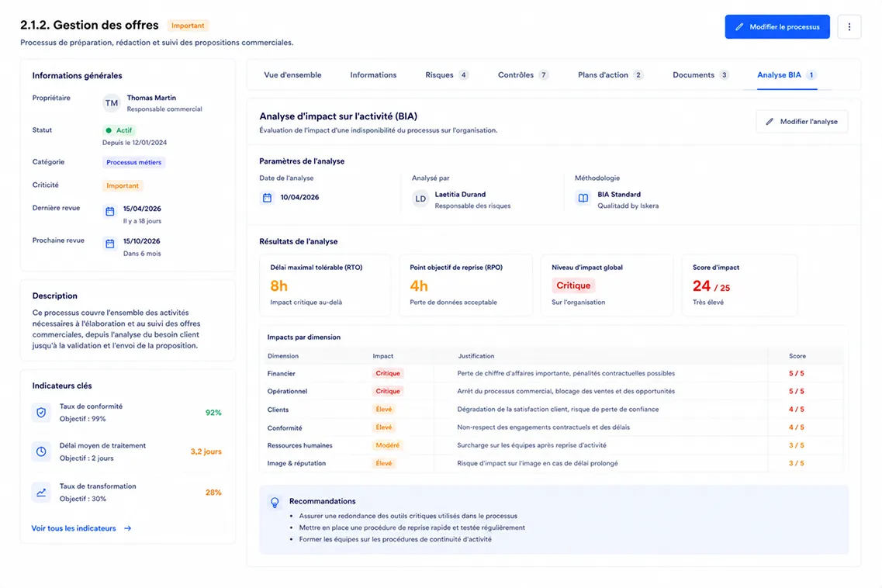Image resolution: width=882 pixels, height=588 pixels.
Task: Click the Critique global impact badge
Action: click(x=573, y=285)
